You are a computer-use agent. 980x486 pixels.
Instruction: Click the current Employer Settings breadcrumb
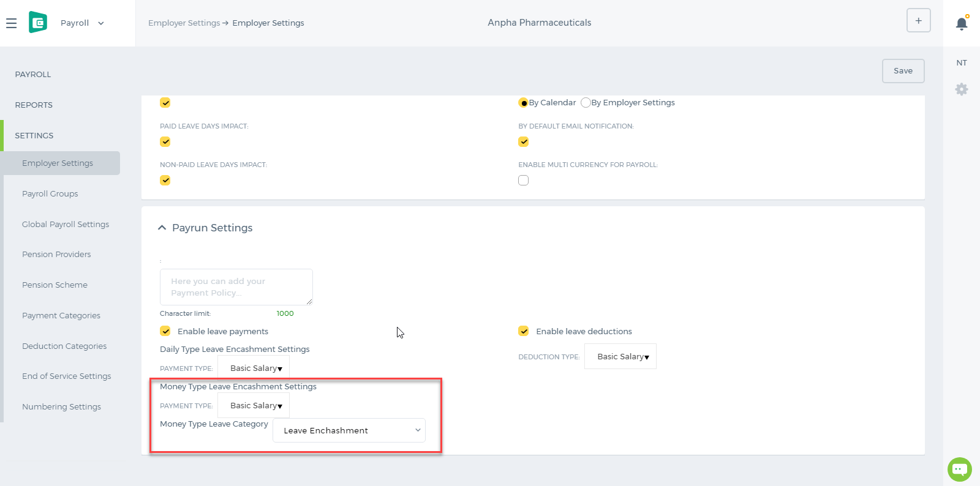click(268, 23)
